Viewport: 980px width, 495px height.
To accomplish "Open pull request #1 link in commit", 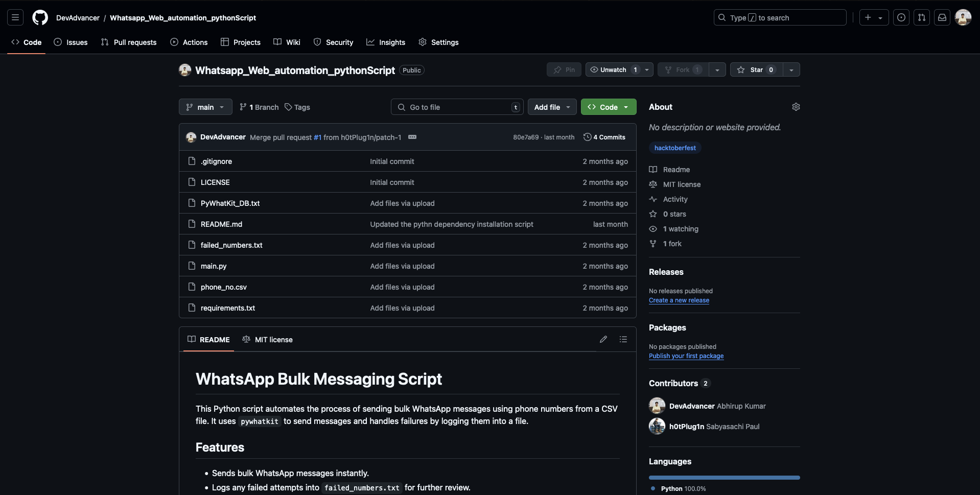I will point(317,137).
